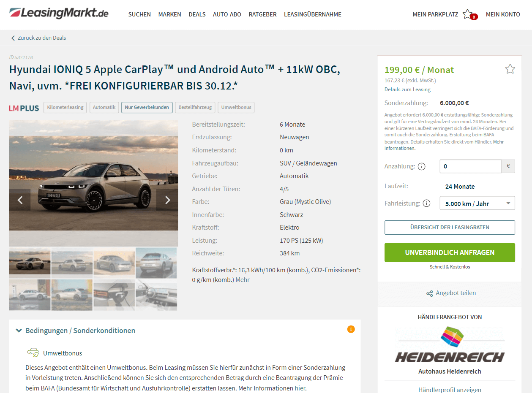Click the main Hyundai IONIQ 5 photo
532x393 pixels.
point(93,183)
